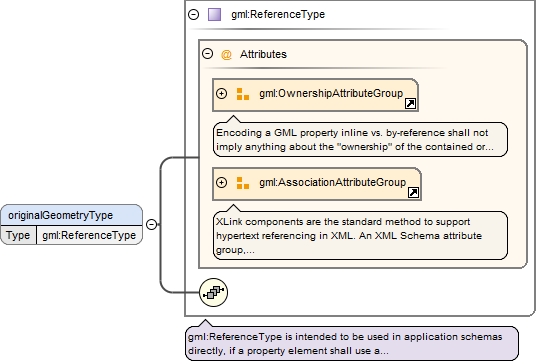Click the AssociationAttributeGroup orange group icon
Viewport: 537px width, 364px height.
[243, 183]
